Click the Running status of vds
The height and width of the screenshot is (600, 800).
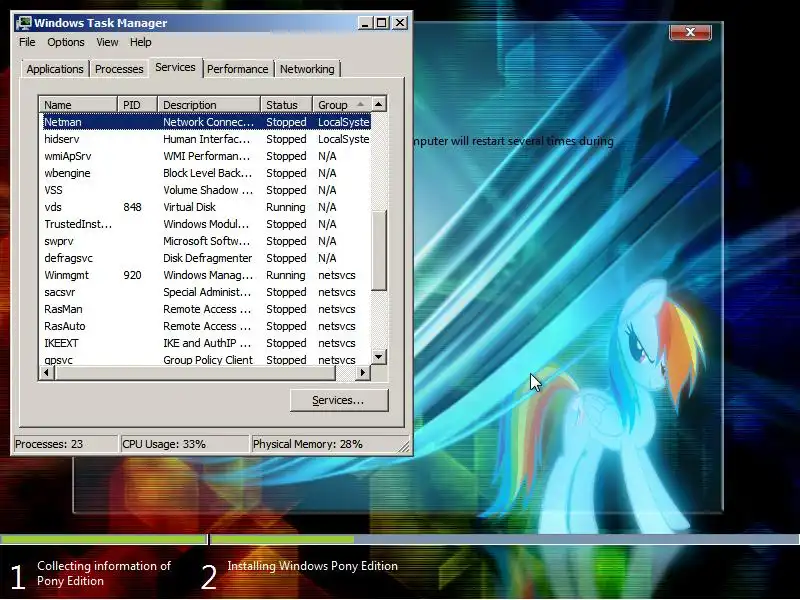(x=286, y=207)
